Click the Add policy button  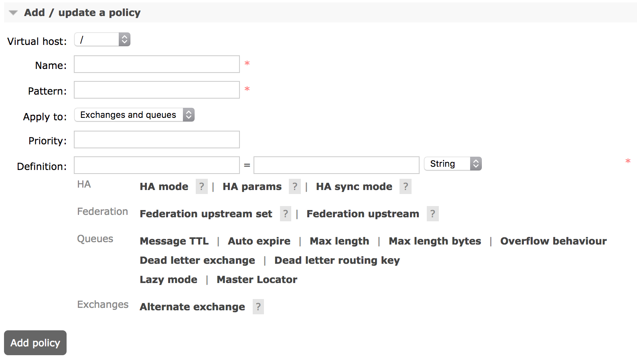35,343
